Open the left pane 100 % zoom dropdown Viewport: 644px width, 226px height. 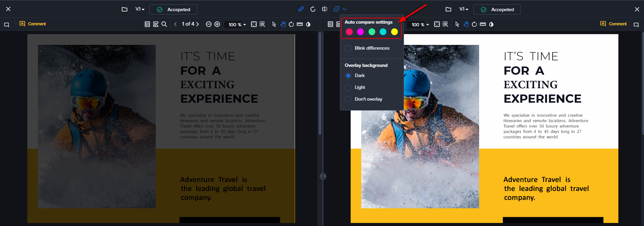[237, 25]
